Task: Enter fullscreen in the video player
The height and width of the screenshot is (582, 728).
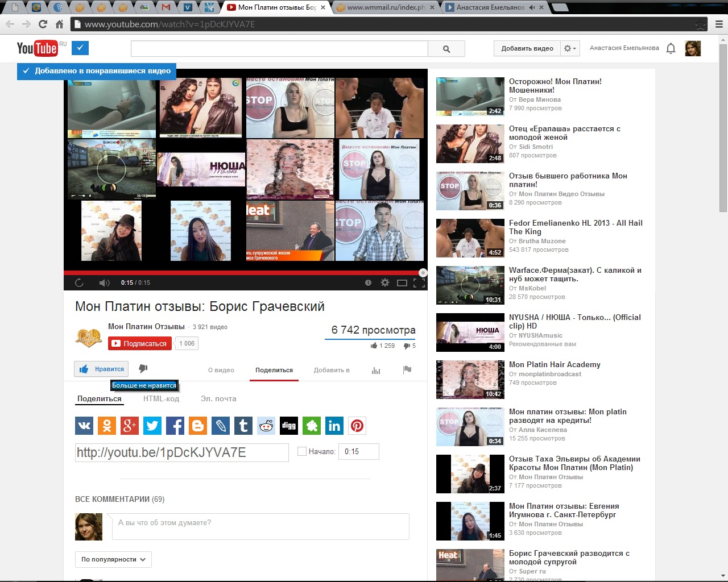Action: 419,282
